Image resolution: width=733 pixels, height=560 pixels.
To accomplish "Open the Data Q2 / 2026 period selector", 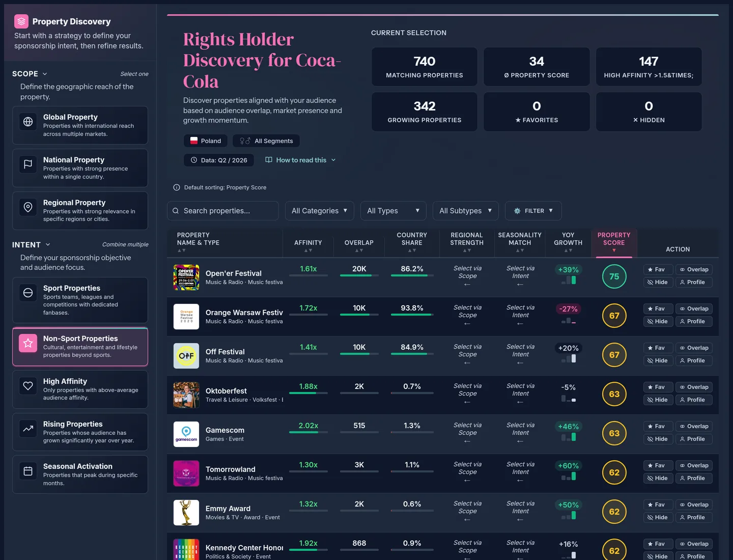I will pyautogui.click(x=218, y=160).
